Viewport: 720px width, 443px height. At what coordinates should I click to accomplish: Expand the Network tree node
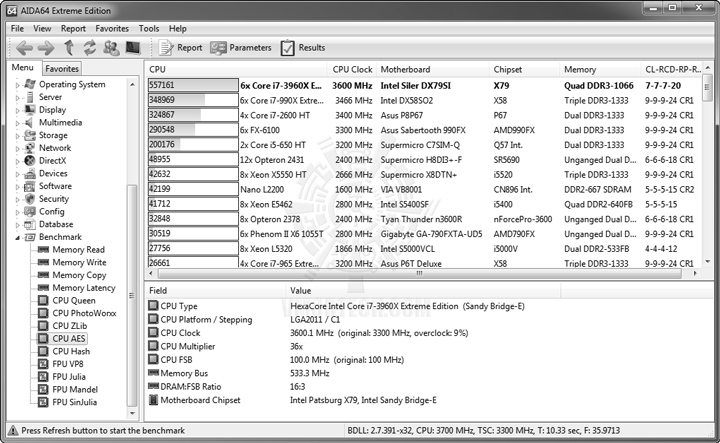point(17,148)
